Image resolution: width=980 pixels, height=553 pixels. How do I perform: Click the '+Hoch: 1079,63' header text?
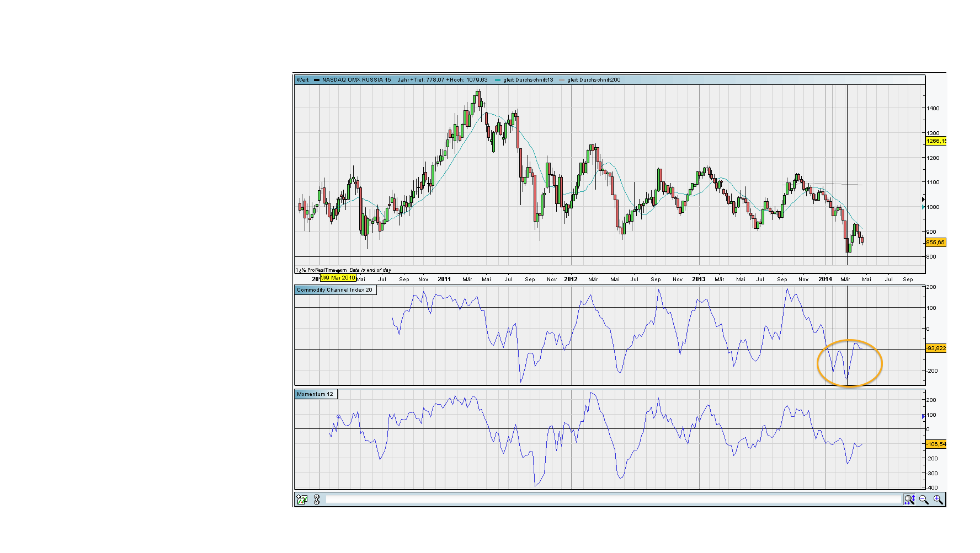click(467, 80)
